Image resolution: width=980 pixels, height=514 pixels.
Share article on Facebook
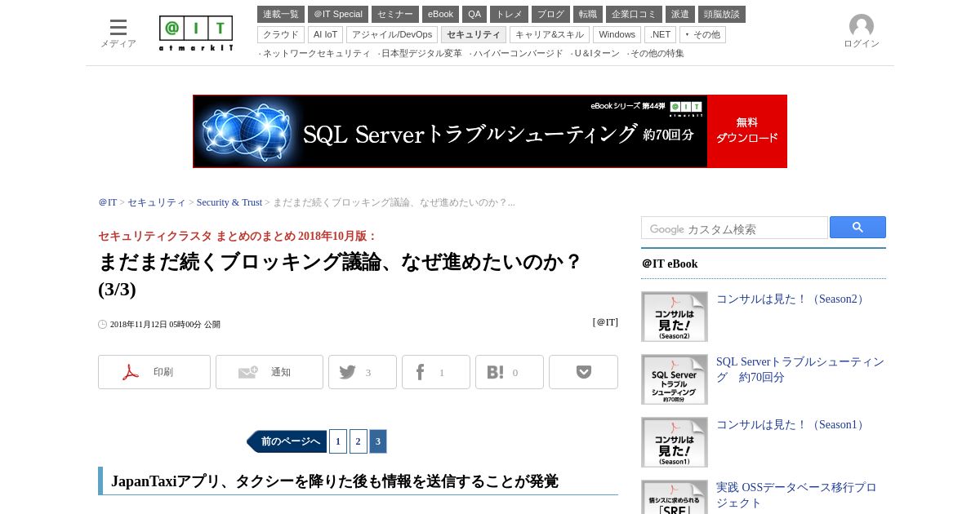click(436, 372)
